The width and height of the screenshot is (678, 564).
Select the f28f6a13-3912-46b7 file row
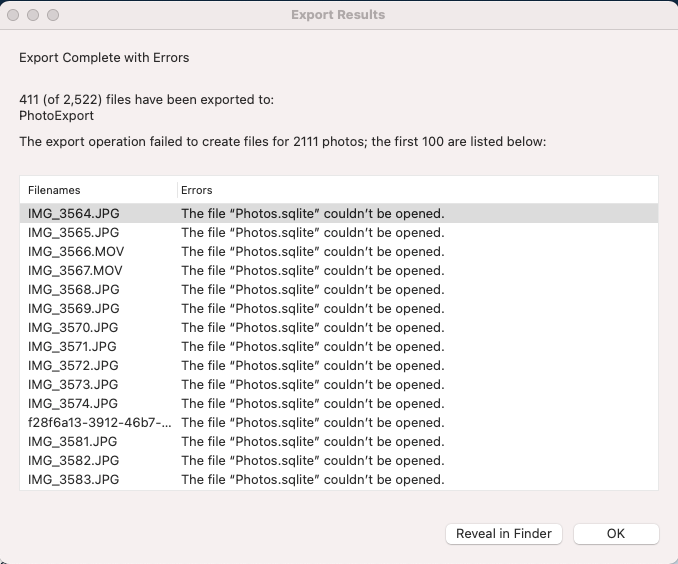coord(339,423)
